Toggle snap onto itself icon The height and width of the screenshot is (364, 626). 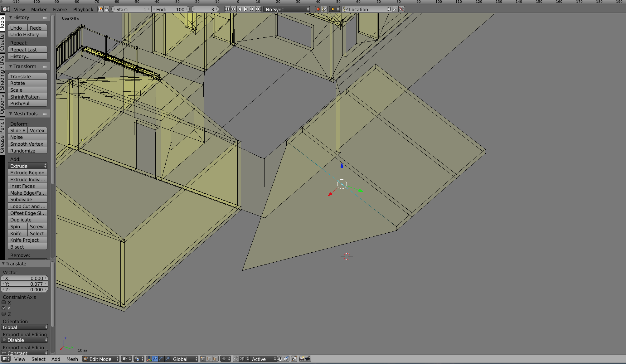tap(280, 359)
